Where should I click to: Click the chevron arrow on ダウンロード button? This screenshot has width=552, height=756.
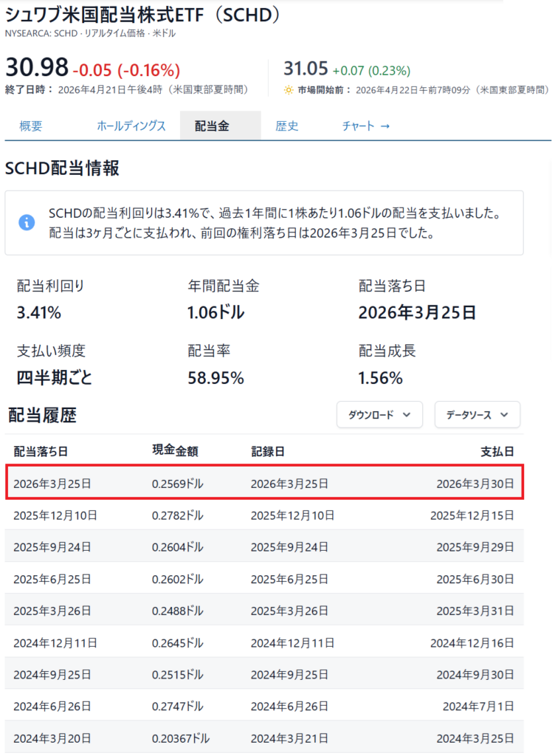click(x=407, y=415)
